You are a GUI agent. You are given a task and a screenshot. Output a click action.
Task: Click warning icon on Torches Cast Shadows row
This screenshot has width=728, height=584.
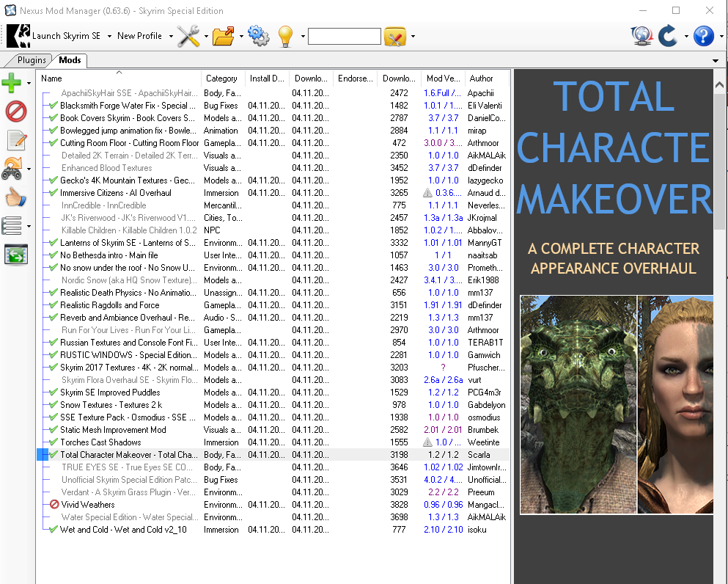(427, 442)
